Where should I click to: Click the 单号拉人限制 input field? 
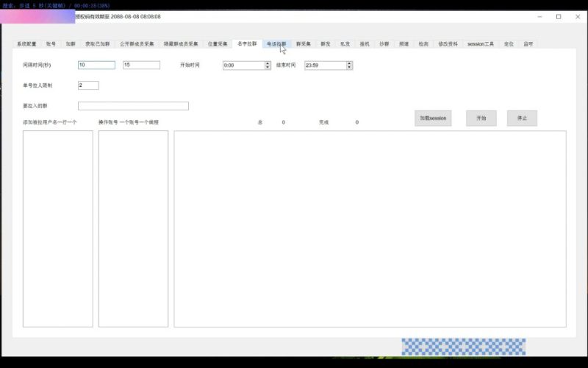[88, 85]
